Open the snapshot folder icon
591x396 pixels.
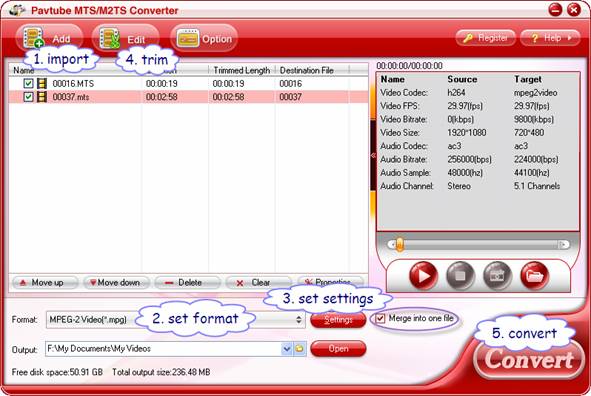click(534, 276)
